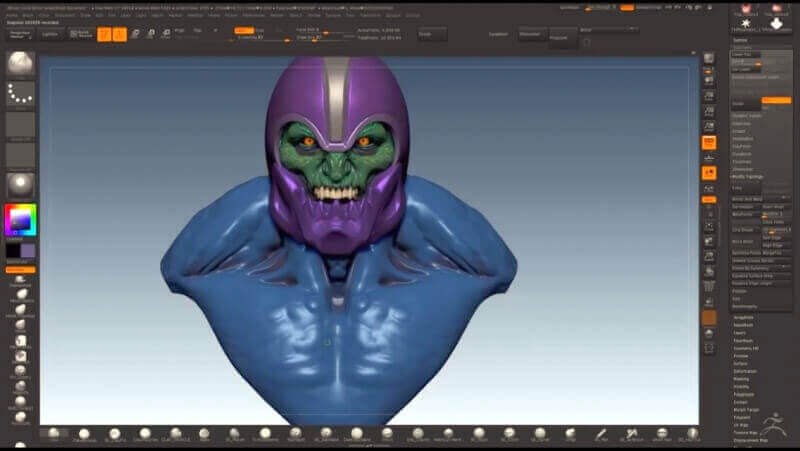
Task: Select the purple main color swatch
Action: point(28,250)
